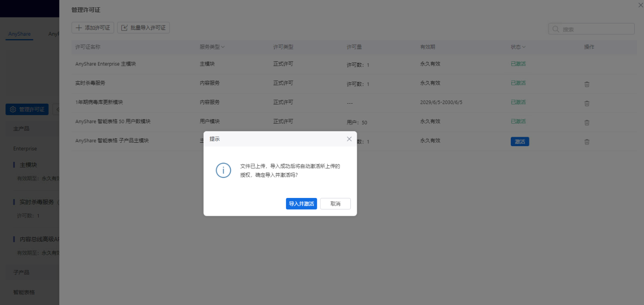Viewport: 644px width, 305px height.
Task: Click Enterprise in the left sidebar
Action: [x=25, y=149]
